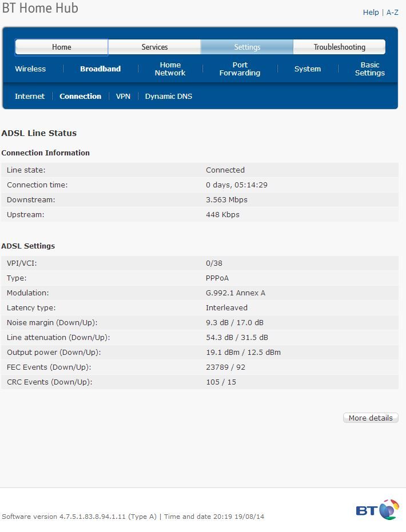Open the Troubleshooting tab

340,47
